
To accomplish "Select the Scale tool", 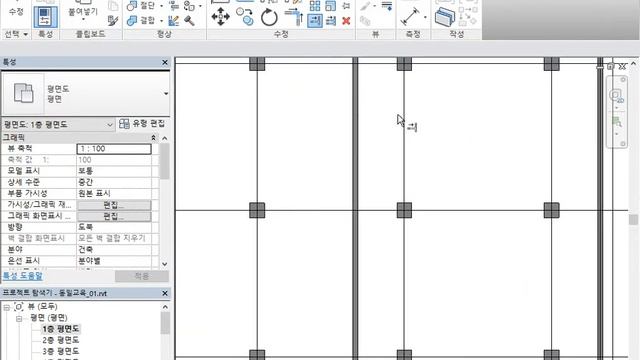I will coord(331,6).
